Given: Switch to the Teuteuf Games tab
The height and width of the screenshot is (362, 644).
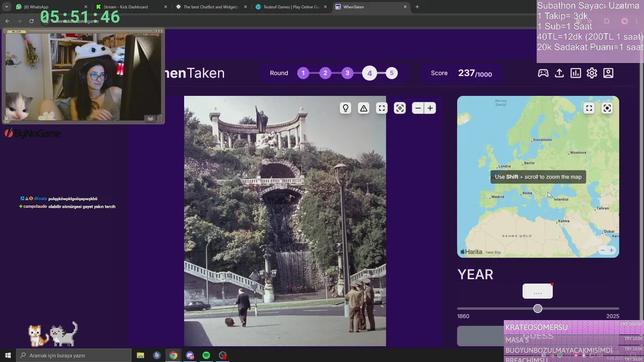Looking at the screenshot, I should coord(291,7).
